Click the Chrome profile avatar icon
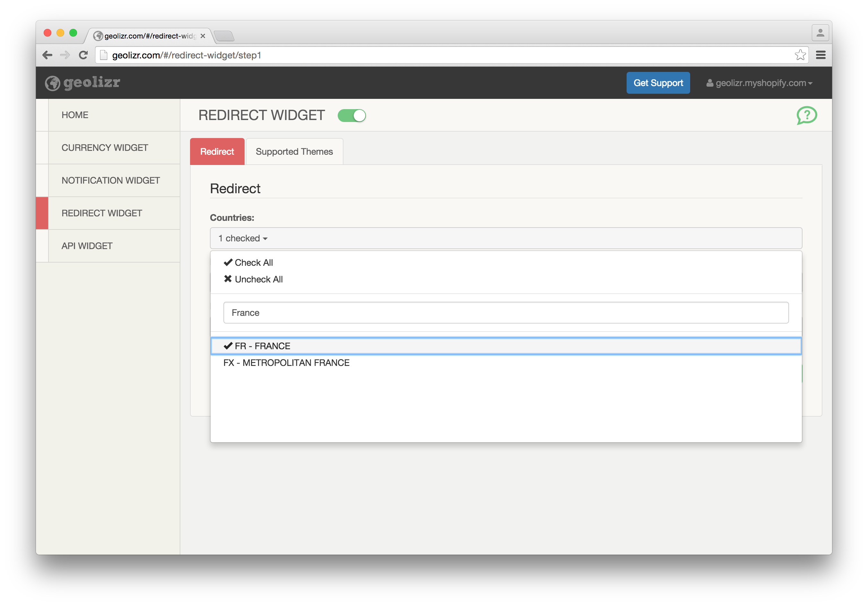This screenshot has height=606, width=868. (820, 33)
